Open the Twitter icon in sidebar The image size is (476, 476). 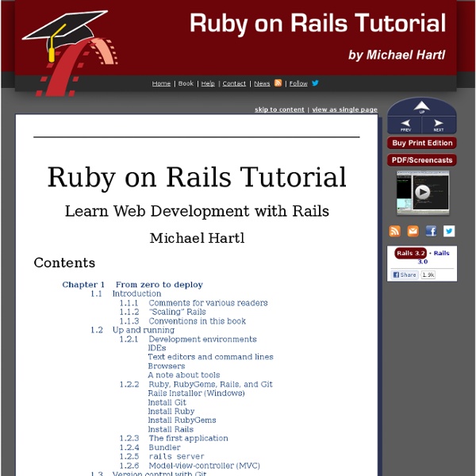pyautogui.click(x=449, y=231)
